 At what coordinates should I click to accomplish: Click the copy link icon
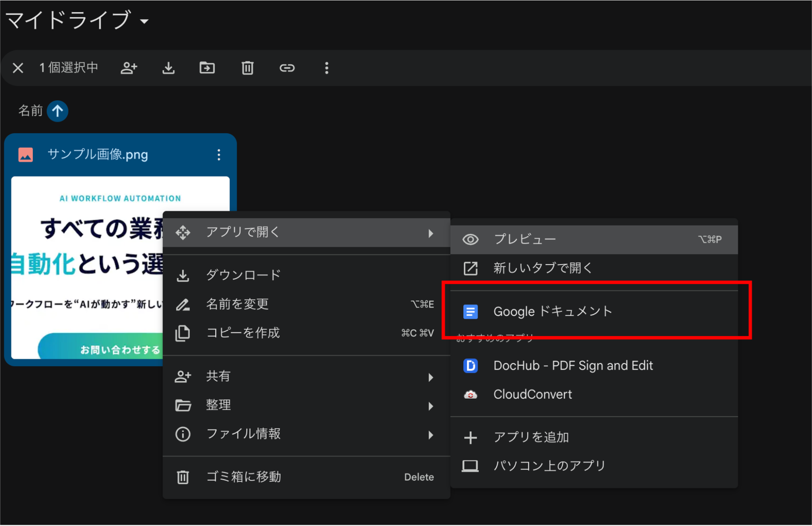pyautogui.click(x=287, y=68)
